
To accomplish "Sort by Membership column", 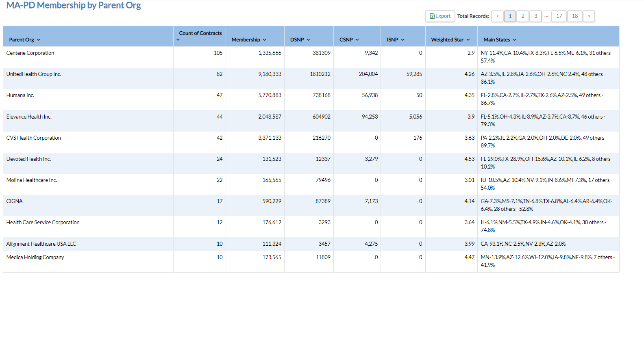I will [x=249, y=40].
